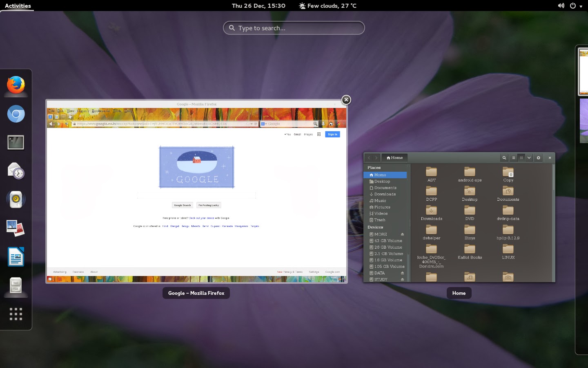Open the File menu in Firefox
Image resolution: width=588 pixels, height=368 pixels.
point(51,111)
